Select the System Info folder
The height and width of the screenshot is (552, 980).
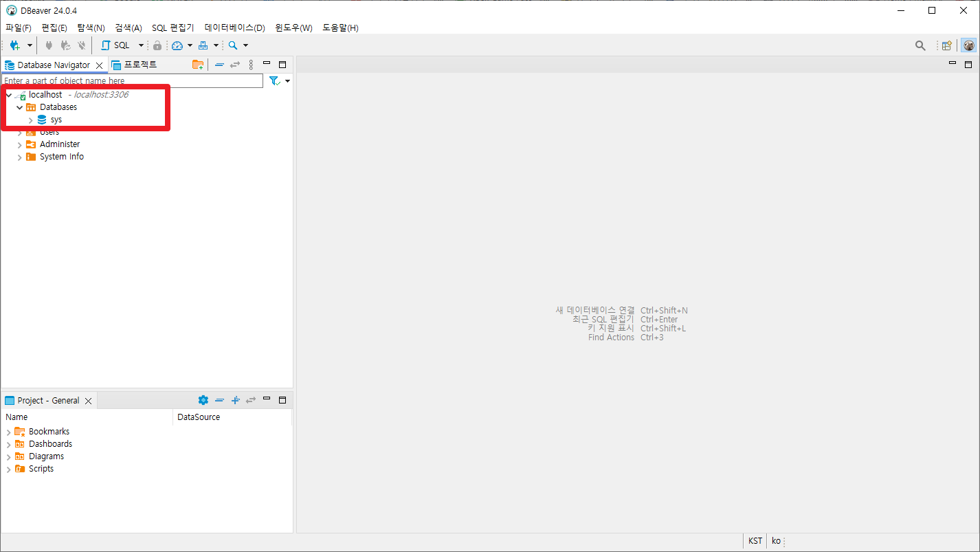point(62,157)
